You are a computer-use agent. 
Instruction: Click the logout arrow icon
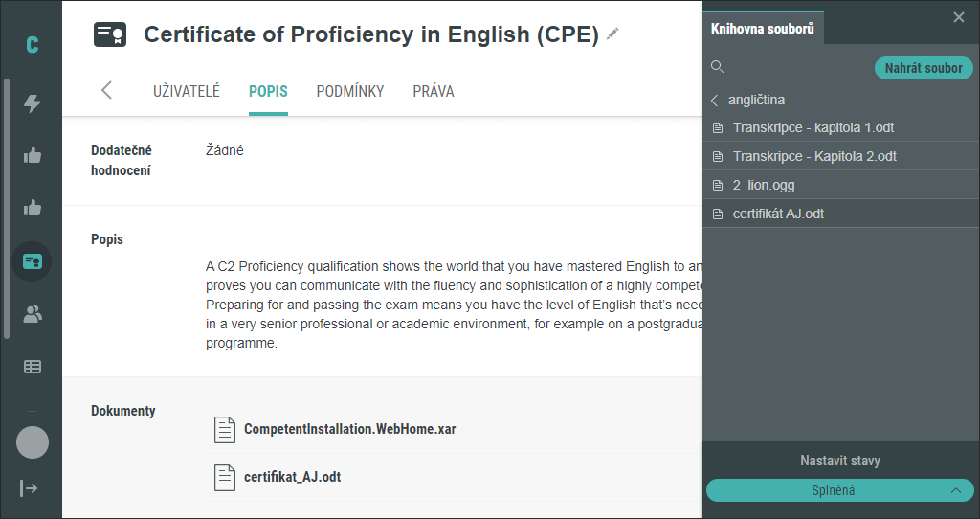29,487
